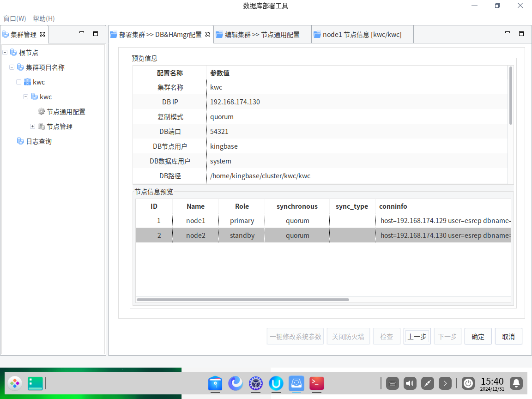Open the 窗口(W) menu

point(15,18)
